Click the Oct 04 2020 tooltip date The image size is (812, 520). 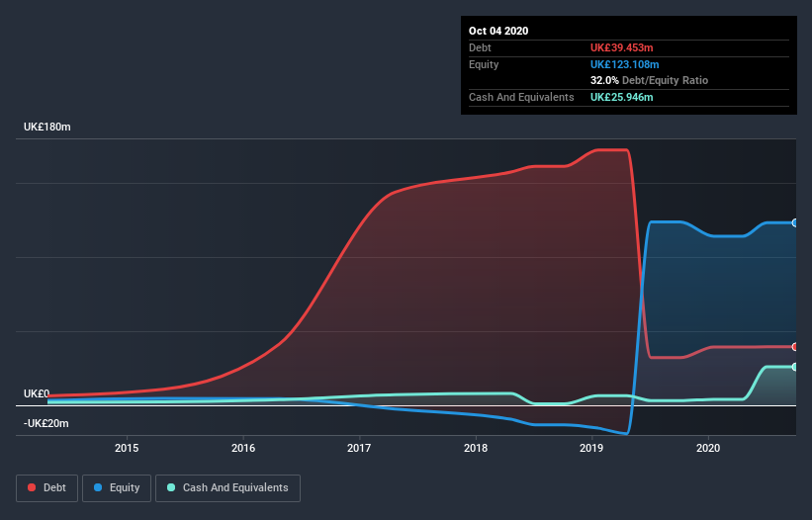point(498,31)
